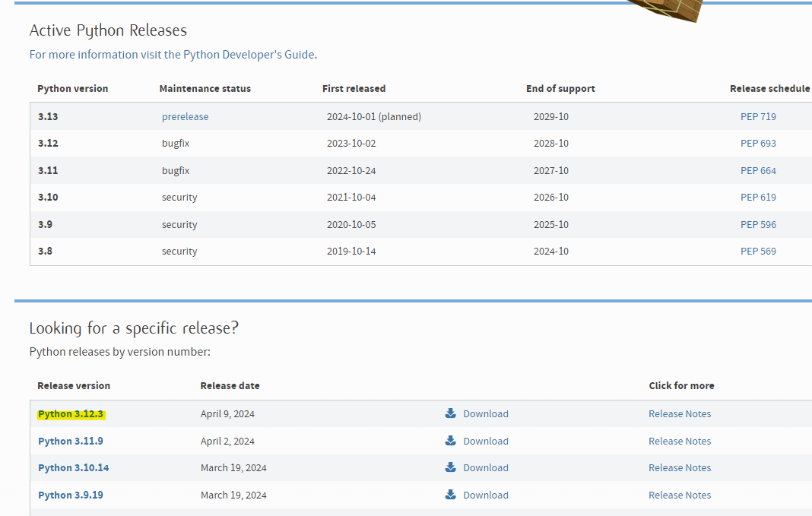Open the Python 3.11.9 release page

[x=71, y=441]
